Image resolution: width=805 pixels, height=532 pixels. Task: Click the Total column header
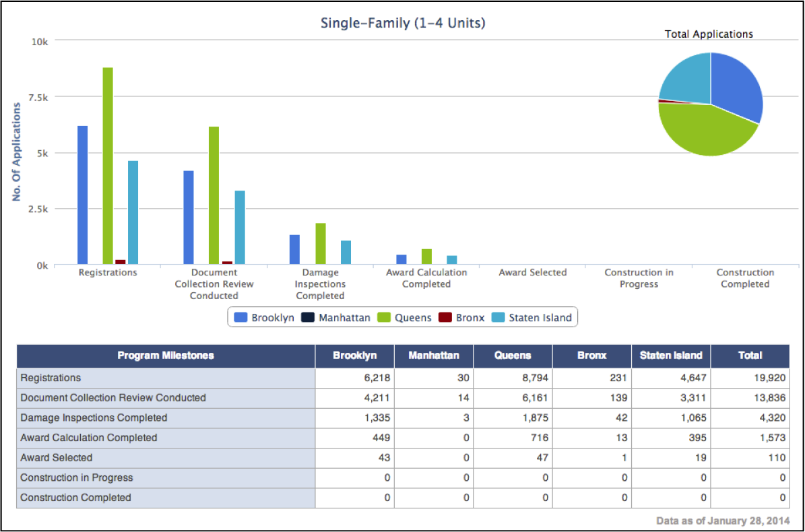(750, 356)
